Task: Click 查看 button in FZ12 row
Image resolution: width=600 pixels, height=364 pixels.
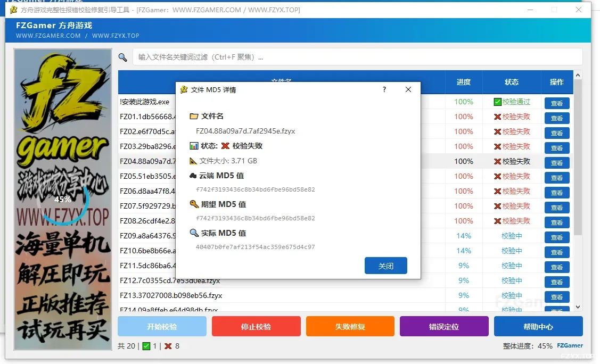Action: coord(557,282)
